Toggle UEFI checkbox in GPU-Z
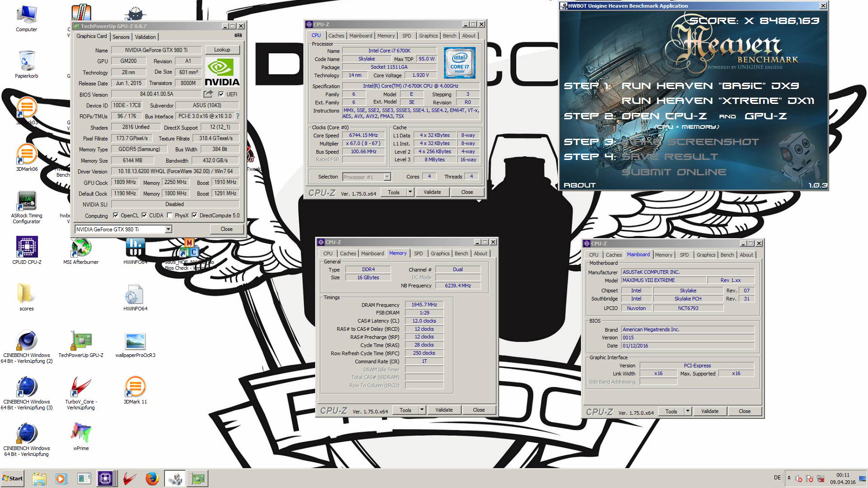The height and width of the screenshot is (488, 868). (x=221, y=94)
